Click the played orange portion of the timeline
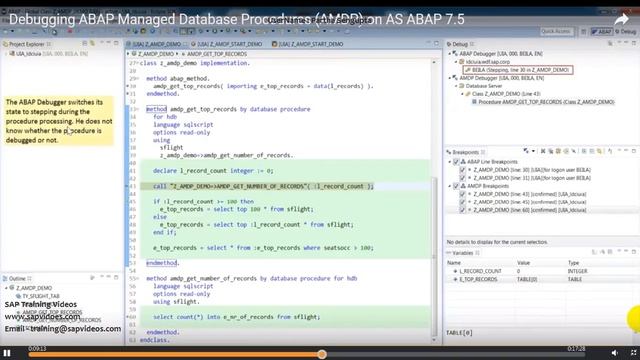 (173, 355)
